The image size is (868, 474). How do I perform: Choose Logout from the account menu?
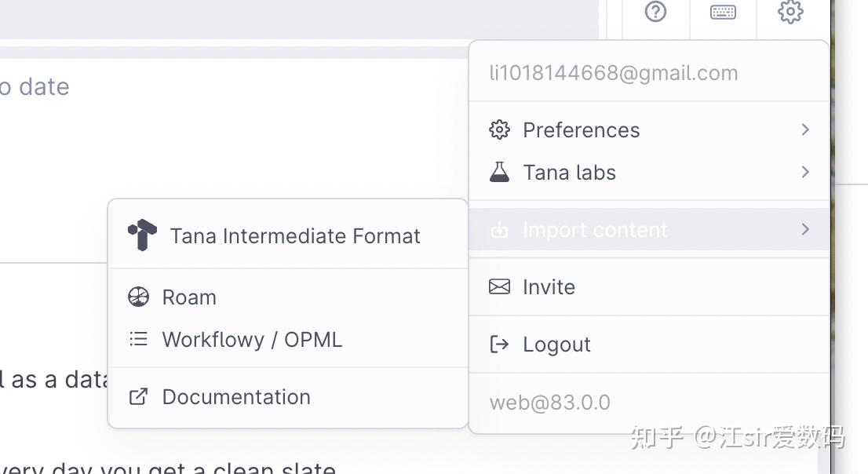click(x=556, y=344)
